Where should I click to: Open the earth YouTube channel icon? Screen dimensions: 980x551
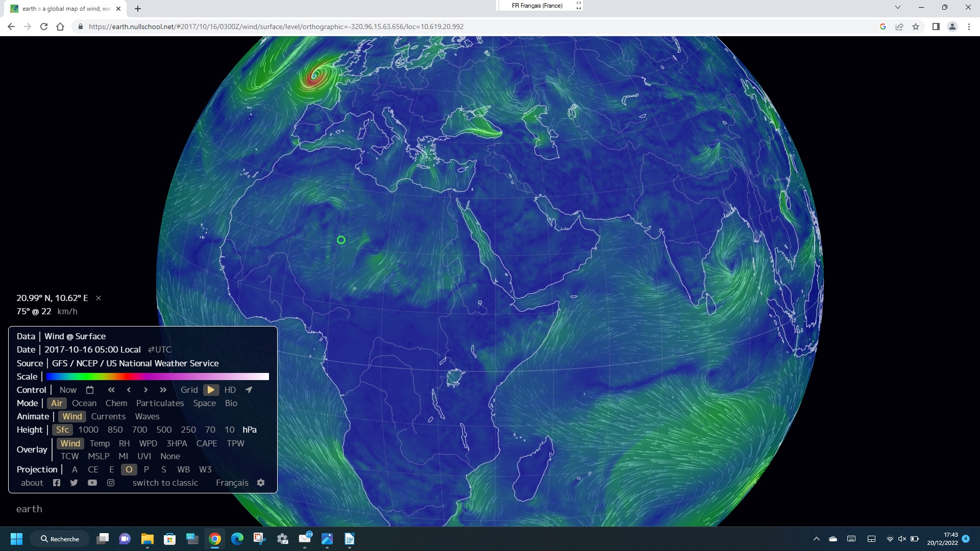pos(92,483)
